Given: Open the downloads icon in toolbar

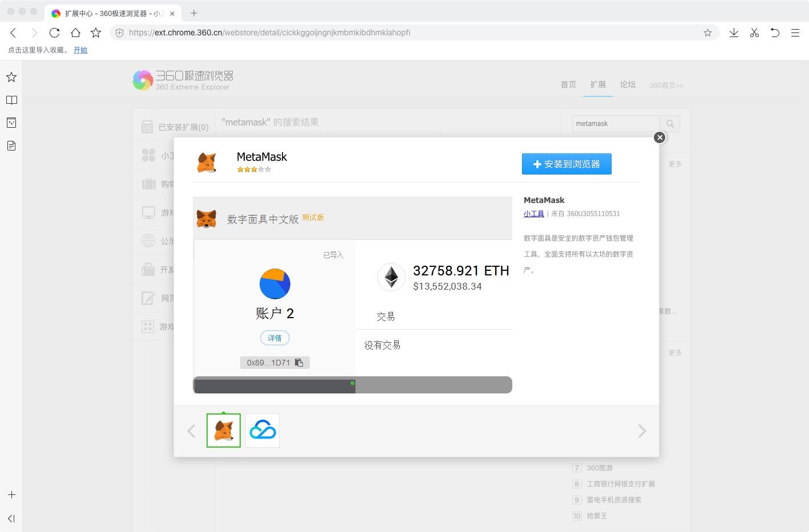Looking at the screenshot, I should pos(734,33).
